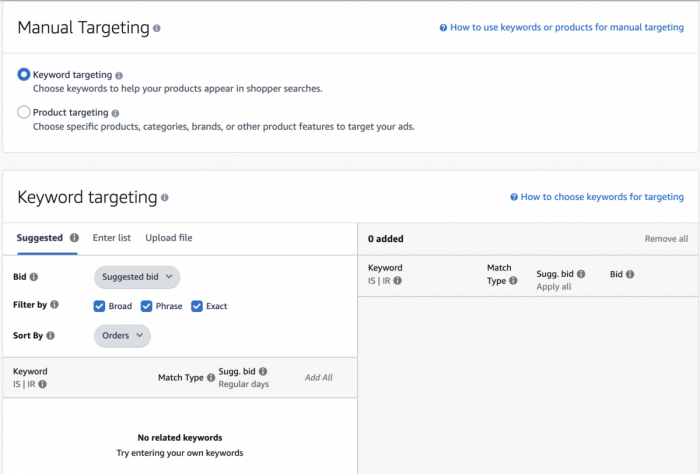The width and height of the screenshot is (700, 474).
Task: Open the Suggested bid dropdown
Action: pyautogui.click(x=137, y=277)
